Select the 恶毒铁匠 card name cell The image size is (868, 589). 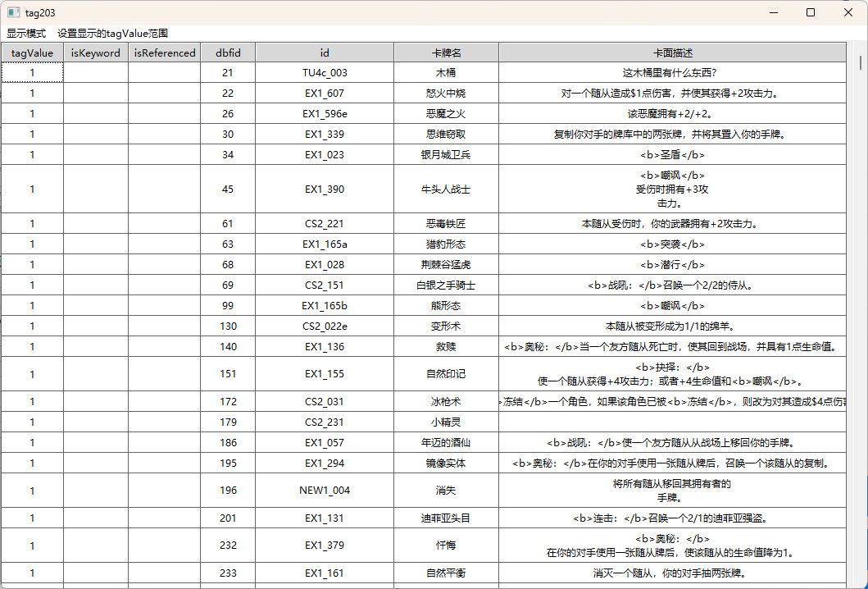coord(446,223)
